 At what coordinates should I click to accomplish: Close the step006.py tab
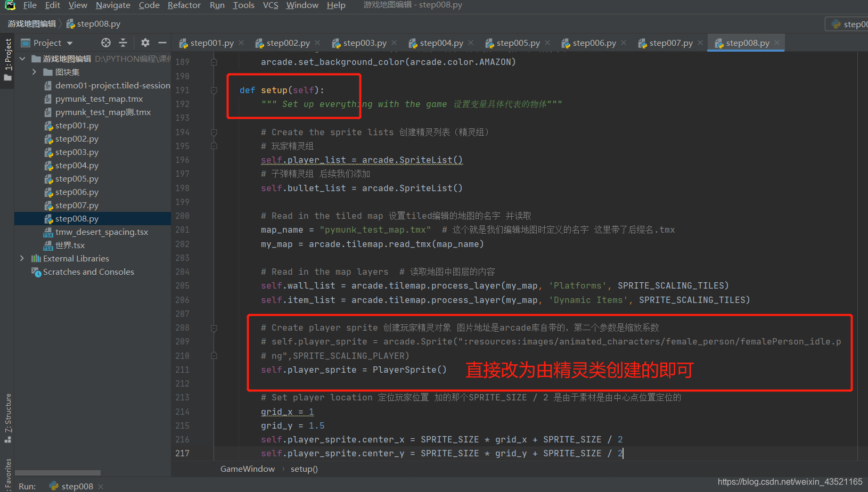click(x=624, y=43)
